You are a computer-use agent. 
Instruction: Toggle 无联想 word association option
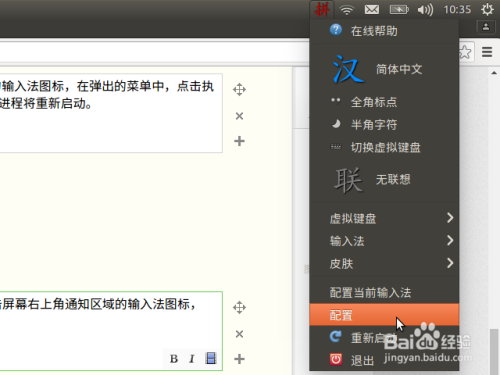[x=384, y=180]
